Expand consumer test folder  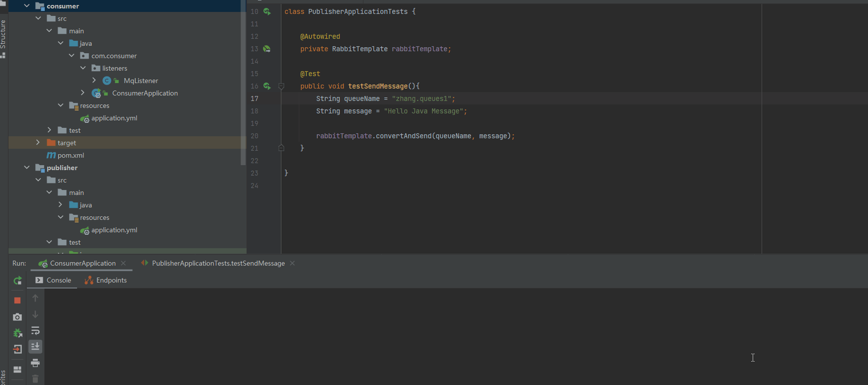click(49, 130)
